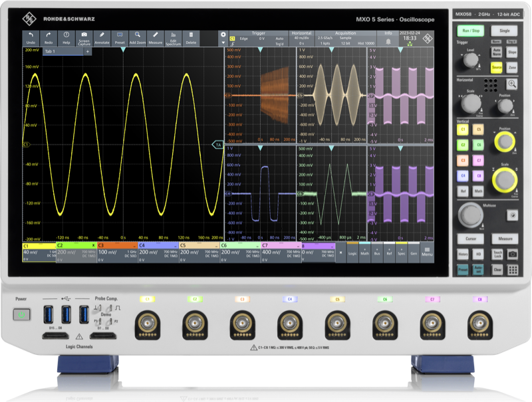The width and height of the screenshot is (532, 402).
Task: Open the Screen Capture tool
Action: coord(84,37)
